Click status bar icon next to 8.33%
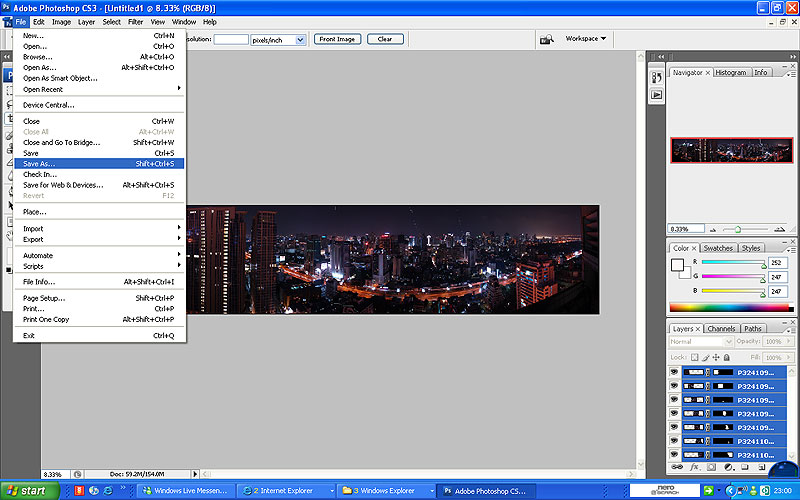Screen dimensions: 800x500 click(78, 474)
